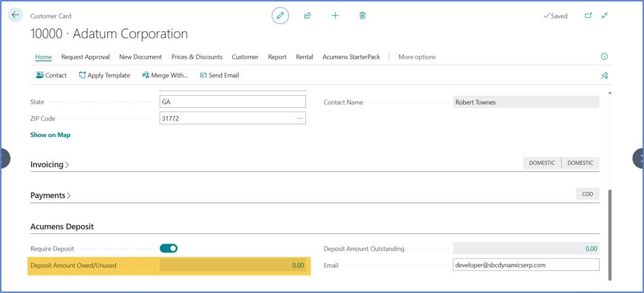Click the pin action bar icon

click(x=604, y=75)
